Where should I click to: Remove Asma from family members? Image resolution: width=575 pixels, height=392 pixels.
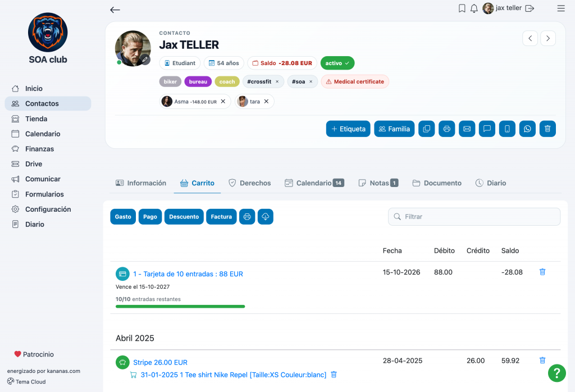223,102
